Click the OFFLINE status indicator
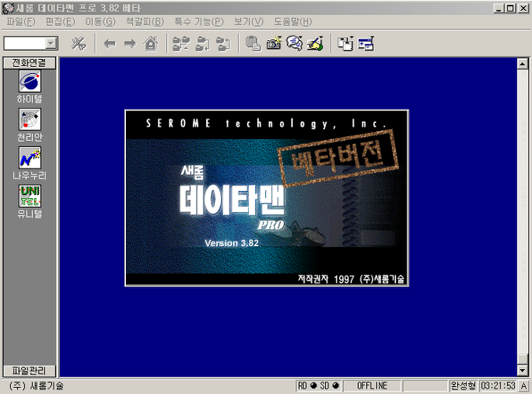 [374, 386]
